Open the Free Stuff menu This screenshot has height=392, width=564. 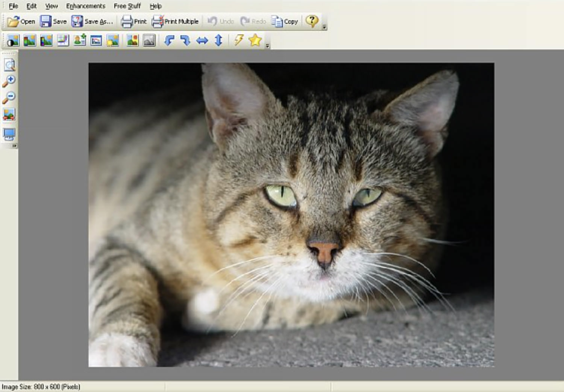(127, 6)
